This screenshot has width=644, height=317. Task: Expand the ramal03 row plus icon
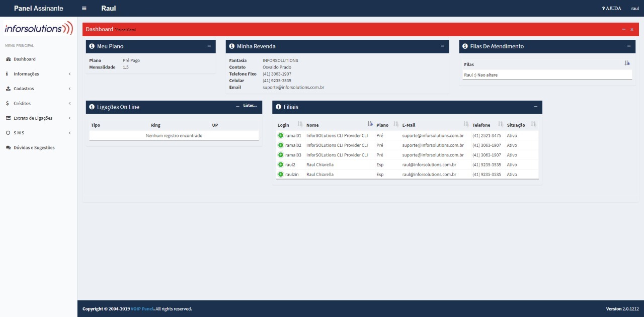coord(281,155)
